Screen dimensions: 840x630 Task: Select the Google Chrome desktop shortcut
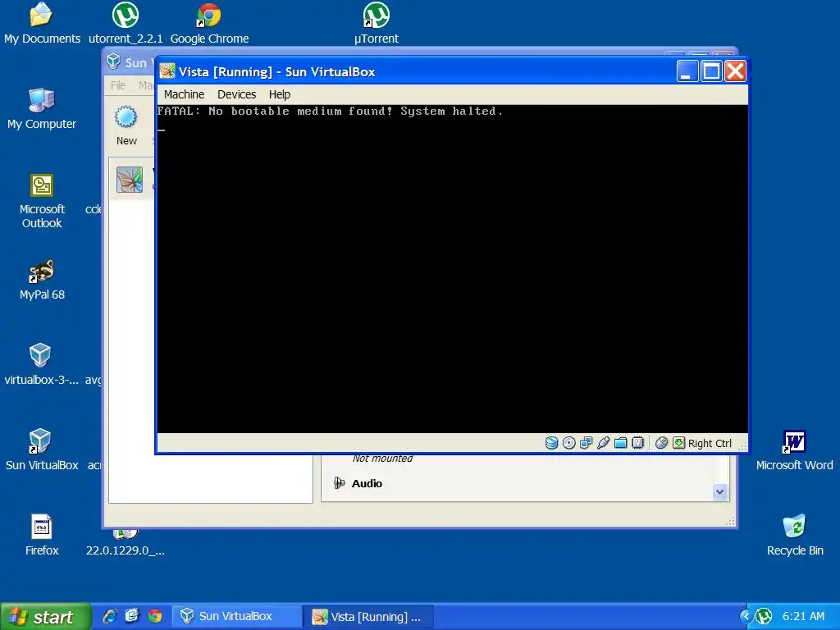click(x=209, y=24)
